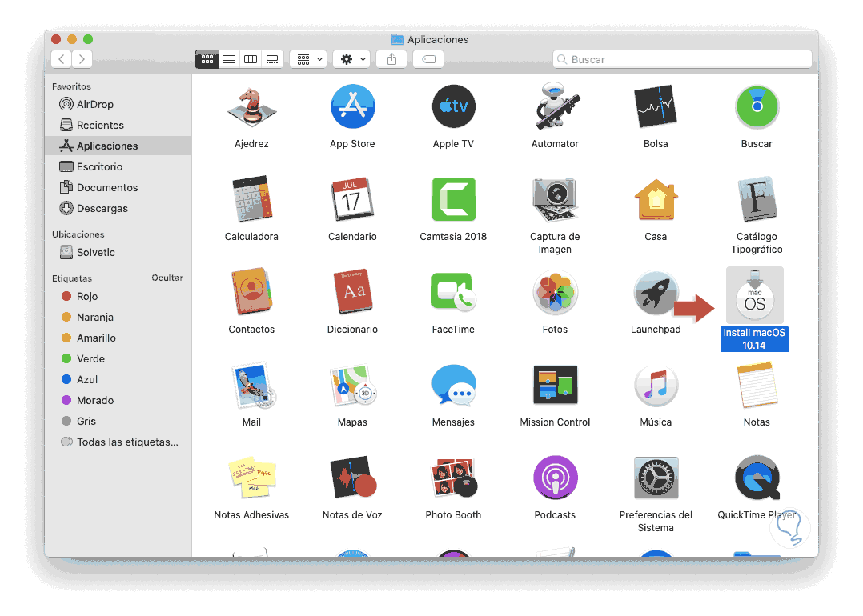Open the Notas notepad icon
863x616 pixels.
coord(757,385)
